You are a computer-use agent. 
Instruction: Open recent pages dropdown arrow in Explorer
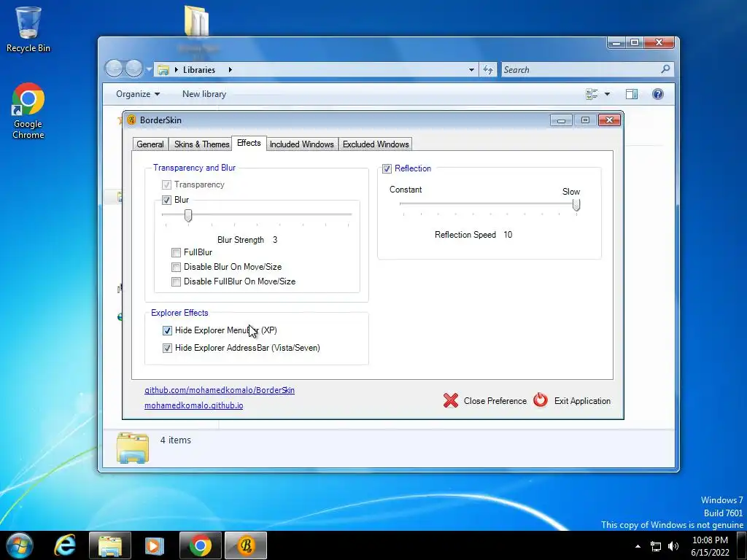point(149,69)
